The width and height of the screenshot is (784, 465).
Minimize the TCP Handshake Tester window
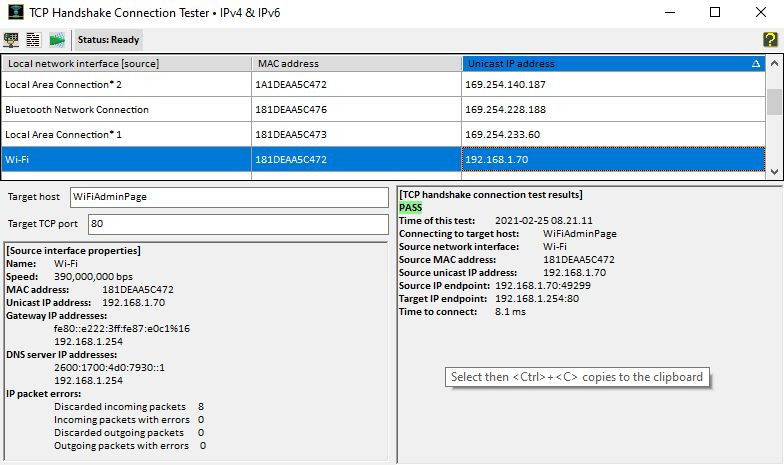pyautogui.click(x=670, y=12)
